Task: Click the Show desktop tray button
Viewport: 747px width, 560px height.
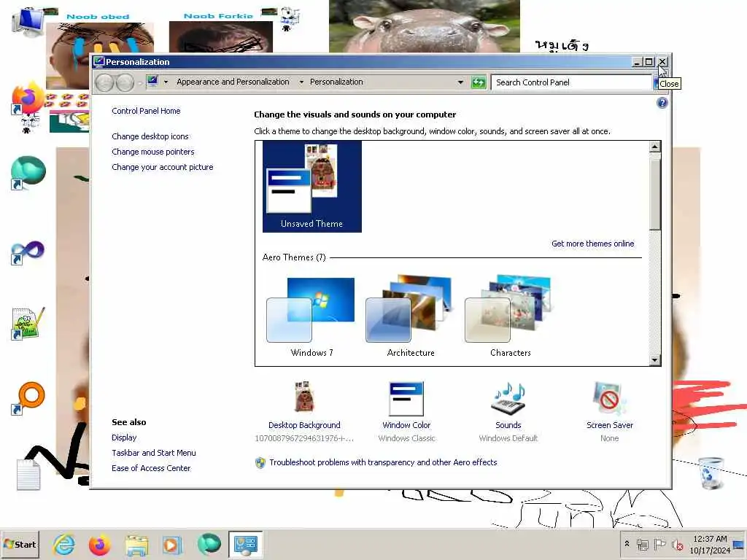Action: coord(740,544)
